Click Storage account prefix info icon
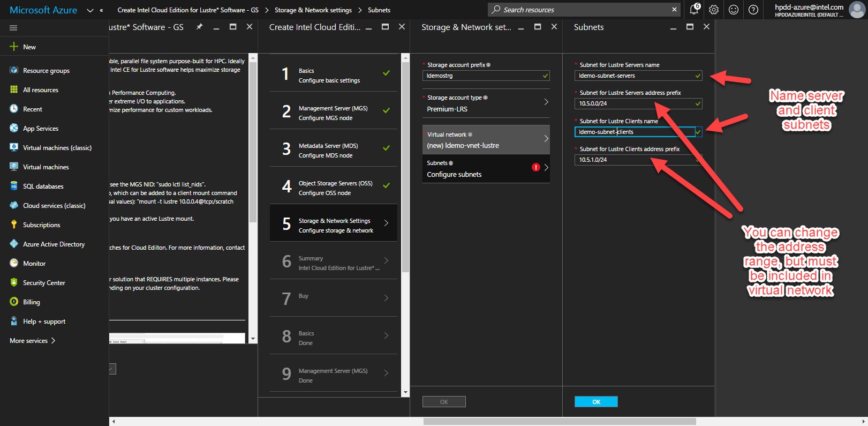This screenshot has width=868, height=426. [488, 65]
